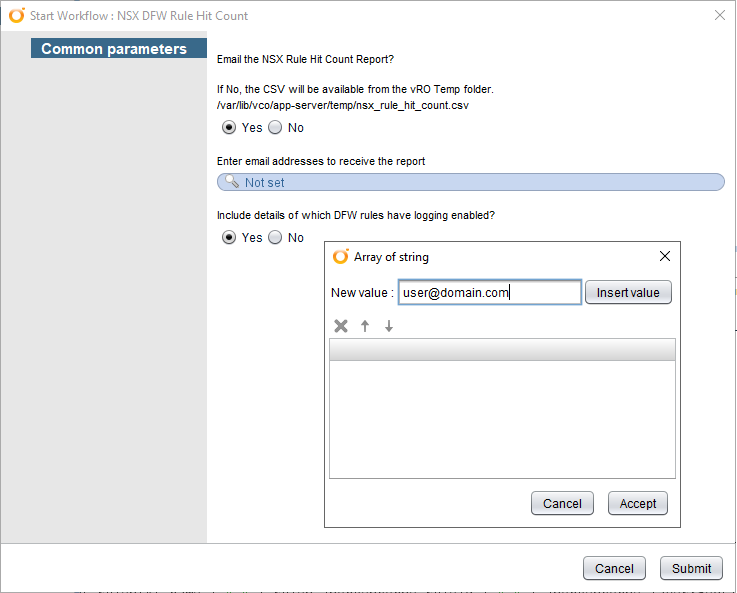
Task: Select No for emailing the hit count report
Action: pyautogui.click(x=275, y=127)
